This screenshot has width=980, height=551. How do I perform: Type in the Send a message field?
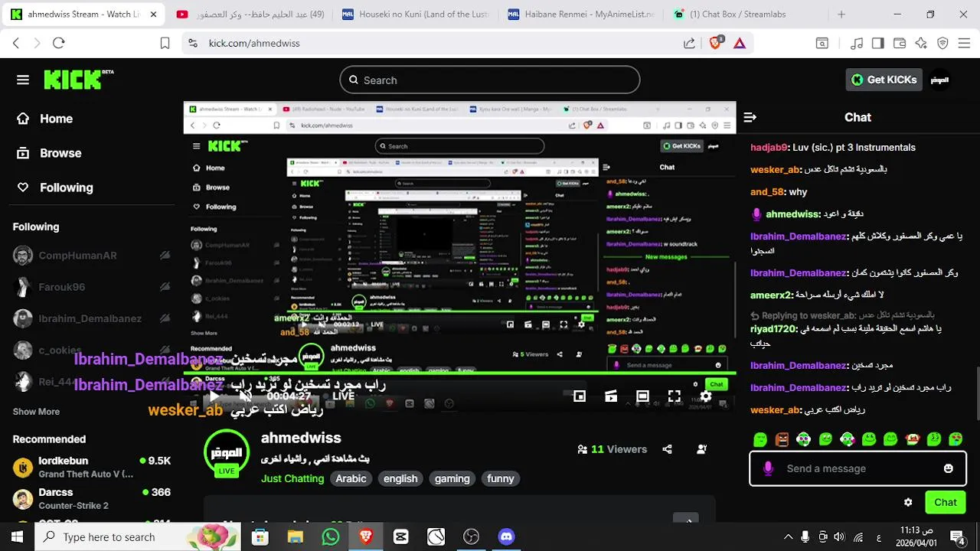click(857, 468)
